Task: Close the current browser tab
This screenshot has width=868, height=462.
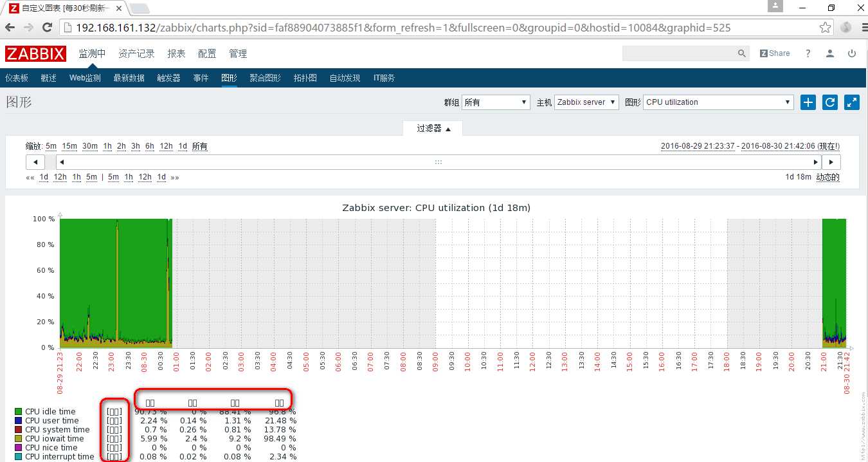Action: click(x=119, y=8)
